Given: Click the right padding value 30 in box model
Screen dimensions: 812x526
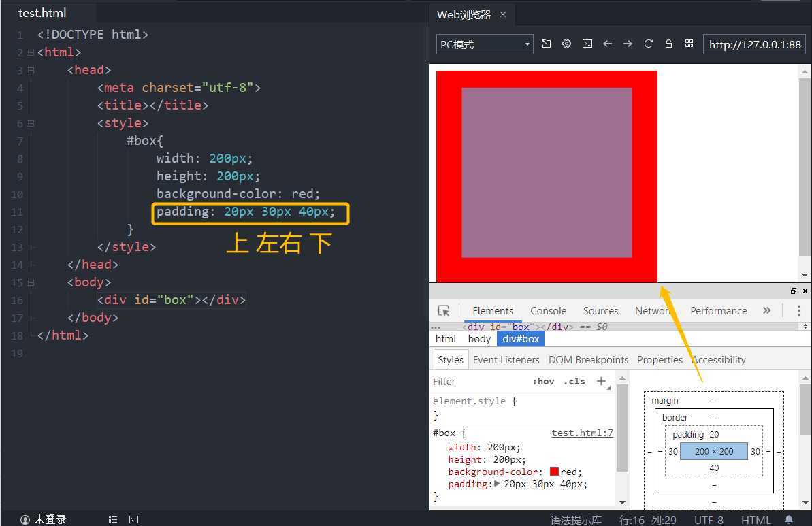Looking at the screenshot, I should click(756, 451).
